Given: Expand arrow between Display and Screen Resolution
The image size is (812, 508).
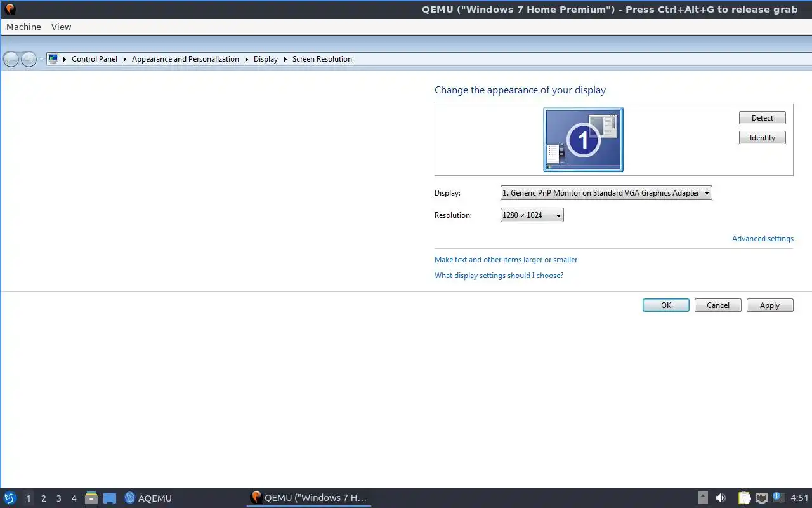Looking at the screenshot, I should [285, 59].
